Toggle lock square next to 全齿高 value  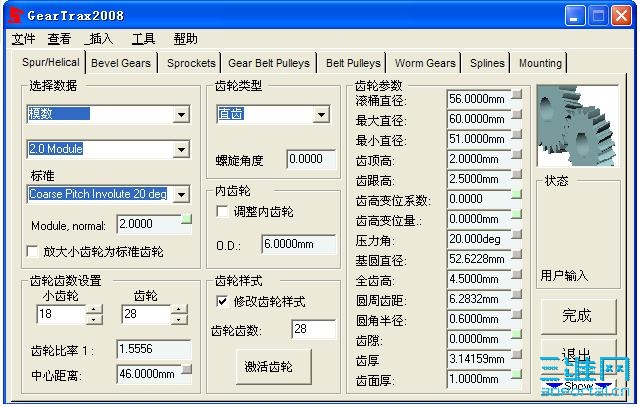coord(517,275)
